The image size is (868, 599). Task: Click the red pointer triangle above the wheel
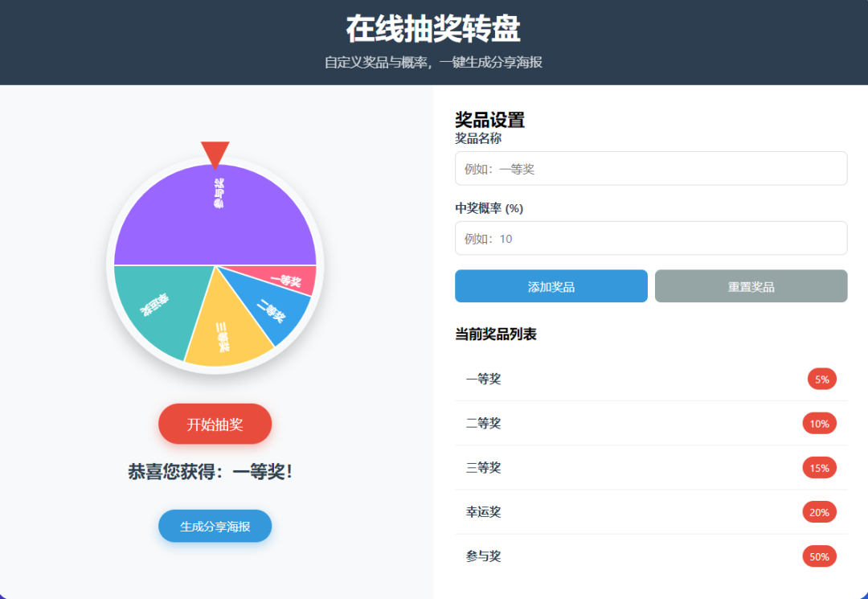[x=215, y=153]
